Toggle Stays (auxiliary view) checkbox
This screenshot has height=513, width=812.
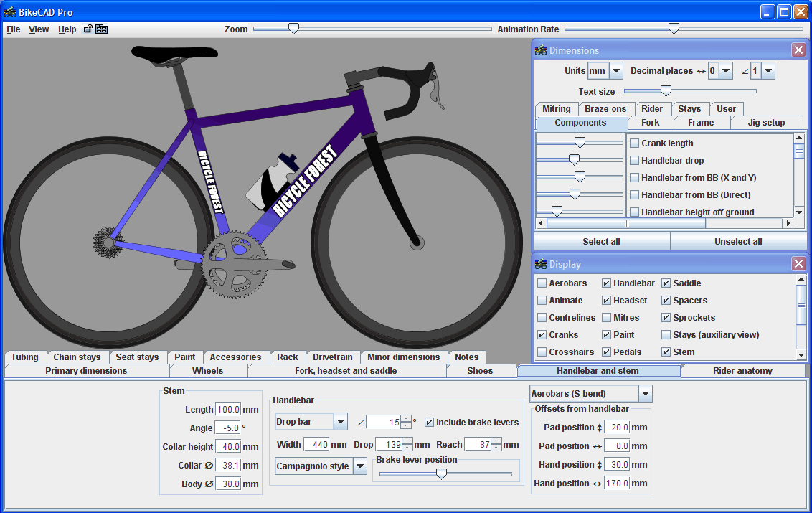[666, 335]
